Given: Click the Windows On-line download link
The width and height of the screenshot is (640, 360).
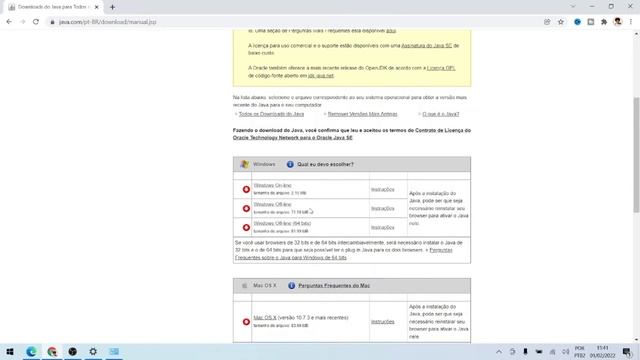Looking at the screenshot, I should [x=272, y=185].
